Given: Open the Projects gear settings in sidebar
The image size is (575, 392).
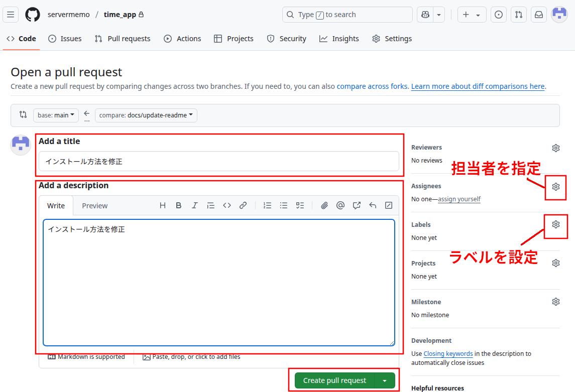Looking at the screenshot, I should [556, 263].
